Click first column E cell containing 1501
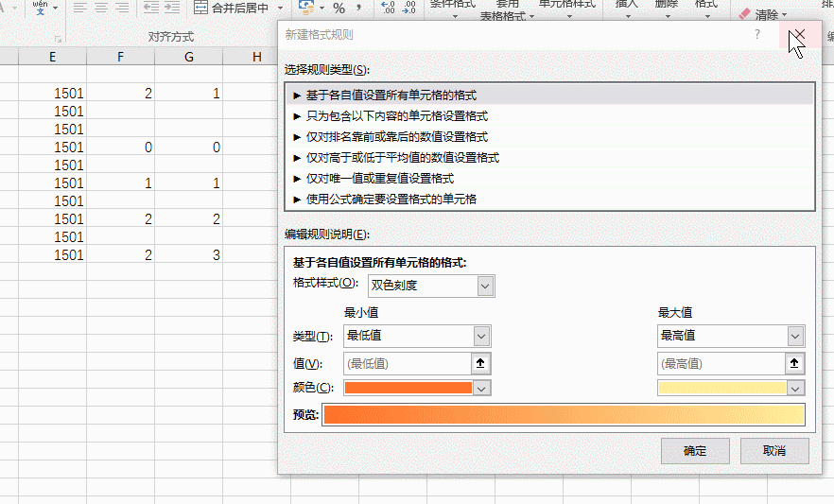This screenshot has height=504, width=834. (52, 94)
